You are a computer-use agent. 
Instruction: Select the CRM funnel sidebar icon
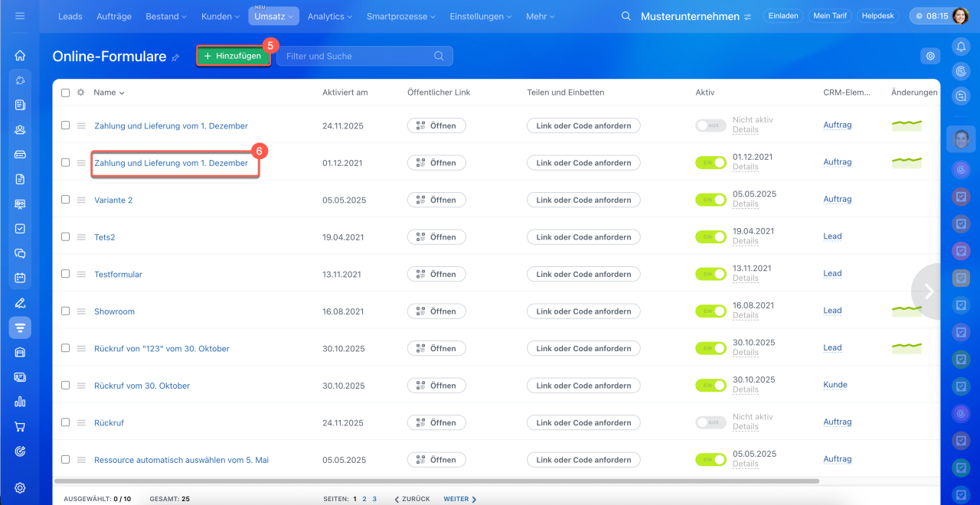(x=20, y=327)
